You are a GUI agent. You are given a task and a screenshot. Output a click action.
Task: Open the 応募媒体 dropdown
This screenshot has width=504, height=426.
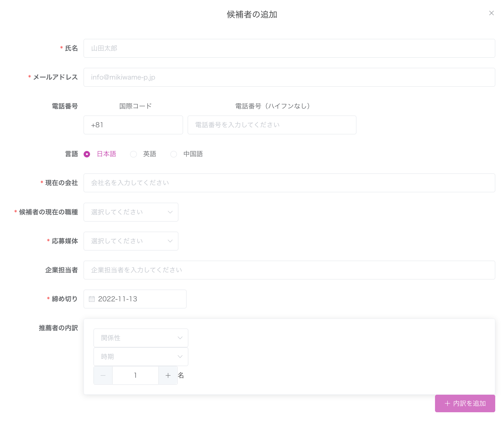[131, 241]
